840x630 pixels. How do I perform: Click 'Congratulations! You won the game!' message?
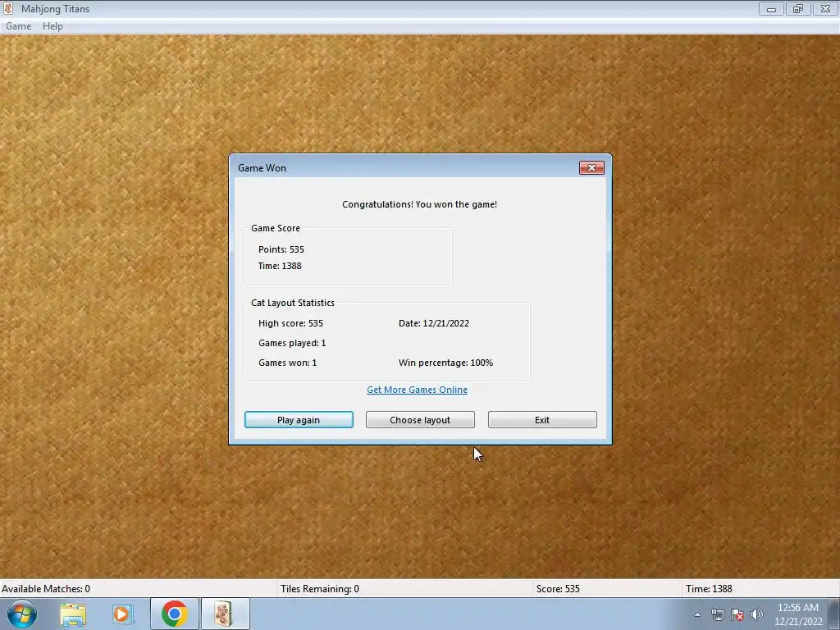point(419,204)
